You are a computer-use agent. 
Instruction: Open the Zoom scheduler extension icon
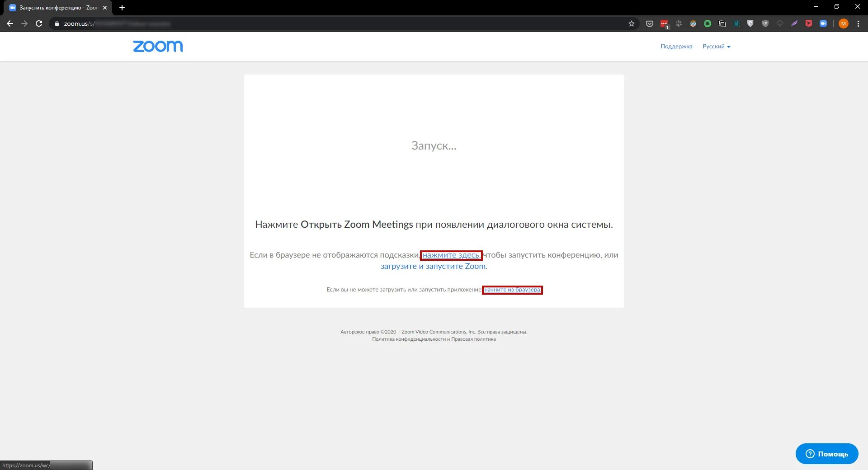tap(823, 23)
